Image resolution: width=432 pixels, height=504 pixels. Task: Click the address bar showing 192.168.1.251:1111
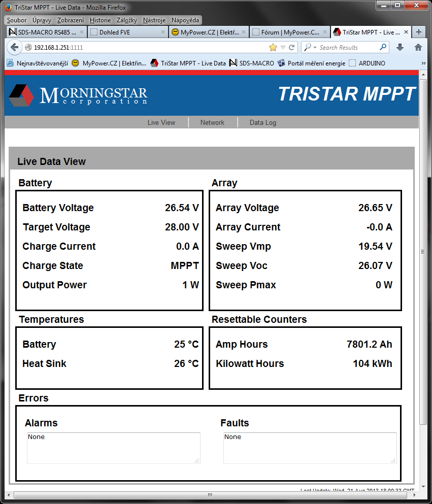(x=145, y=48)
